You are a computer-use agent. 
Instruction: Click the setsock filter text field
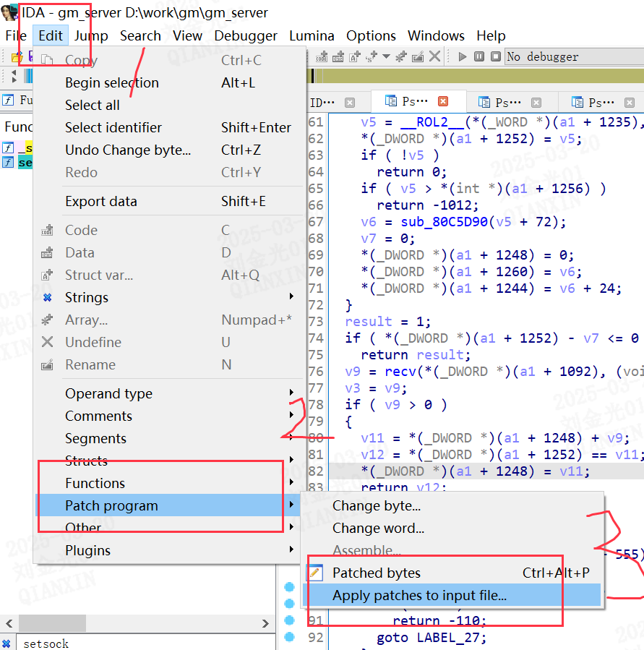145,643
